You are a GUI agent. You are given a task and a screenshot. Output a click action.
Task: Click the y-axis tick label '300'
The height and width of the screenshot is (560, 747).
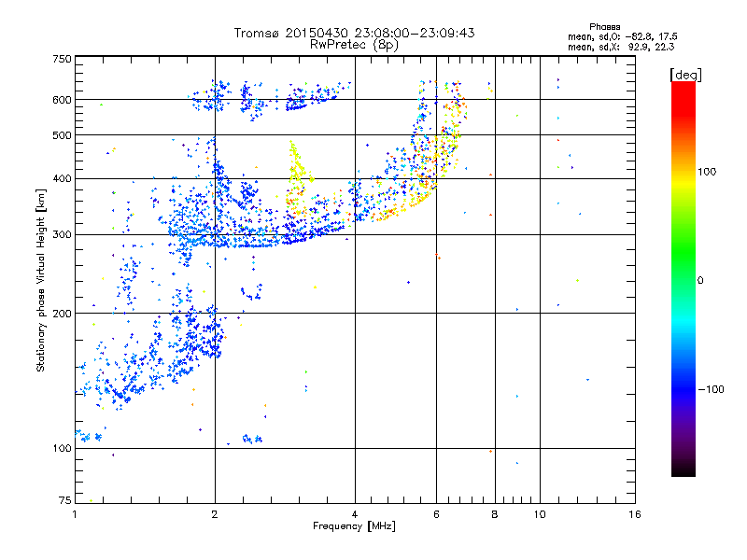point(62,234)
